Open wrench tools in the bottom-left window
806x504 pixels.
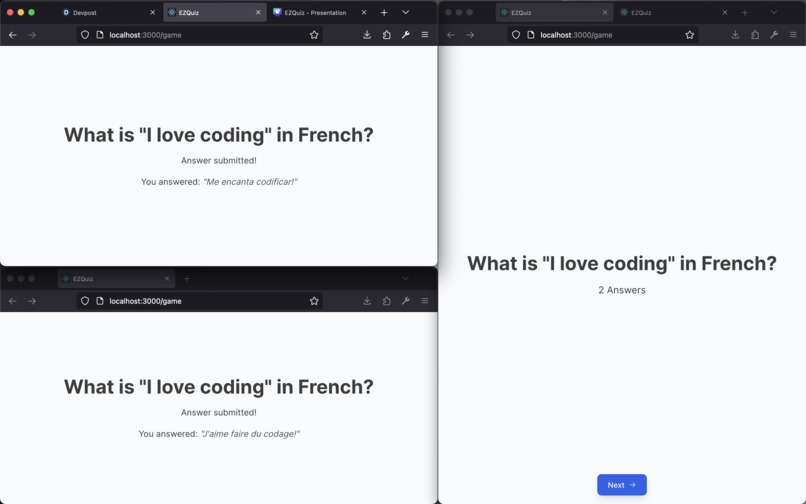(406, 301)
